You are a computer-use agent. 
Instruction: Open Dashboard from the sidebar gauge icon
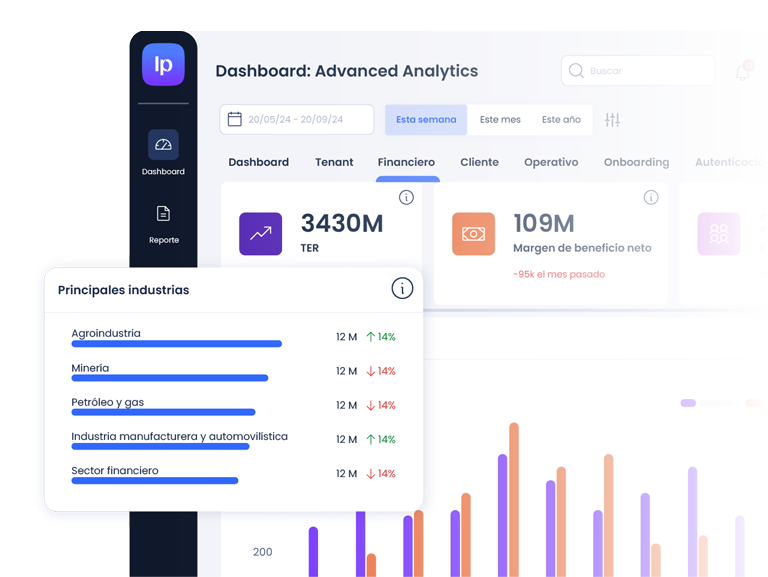[163, 145]
